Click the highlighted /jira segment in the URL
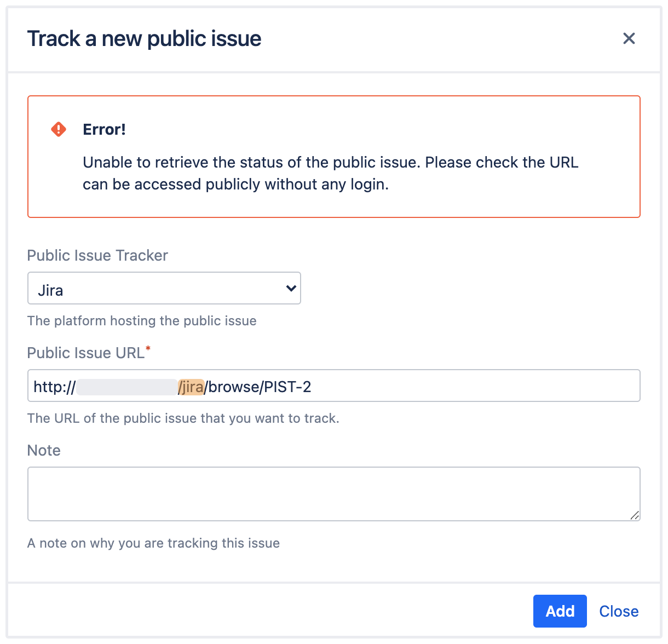The image size is (668, 644). [192, 386]
